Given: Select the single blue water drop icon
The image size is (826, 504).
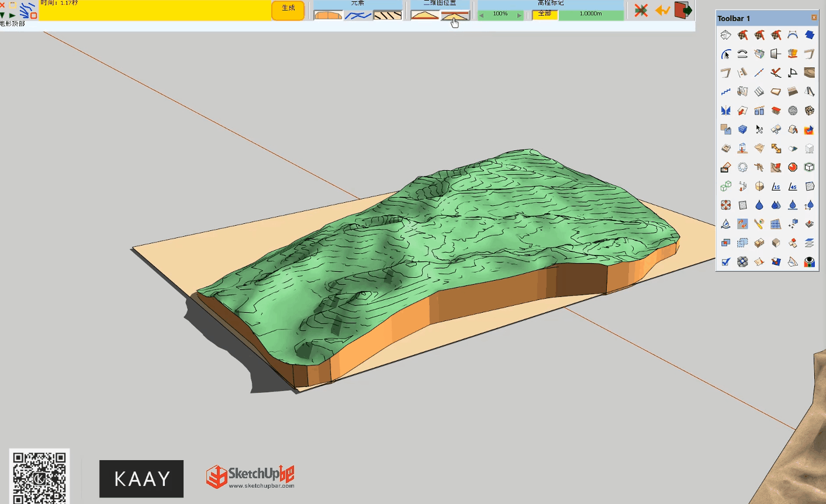Looking at the screenshot, I should coord(759,205).
